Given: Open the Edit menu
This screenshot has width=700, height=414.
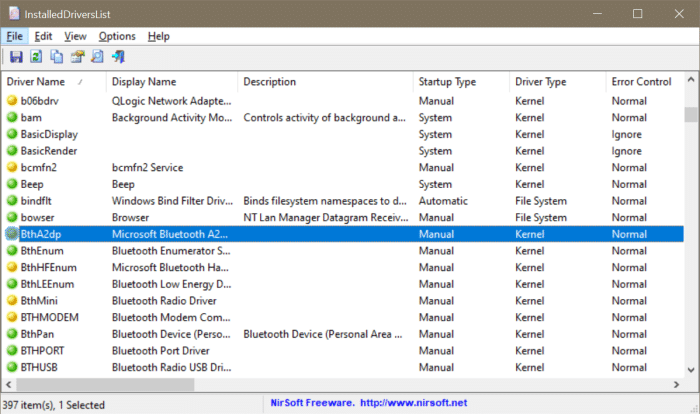Looking at the screenshot, I should (43, 36).
